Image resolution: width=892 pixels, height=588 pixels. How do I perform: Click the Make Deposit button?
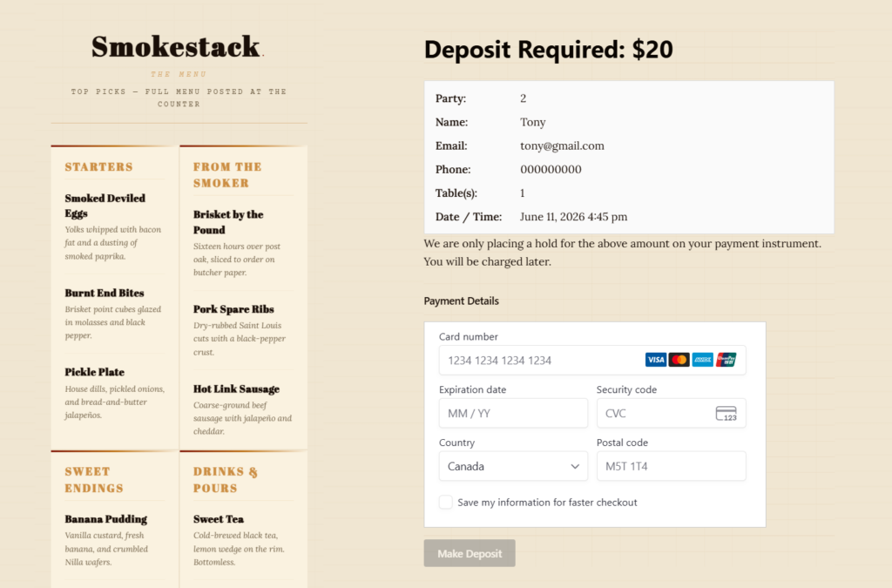coord(470,553)
